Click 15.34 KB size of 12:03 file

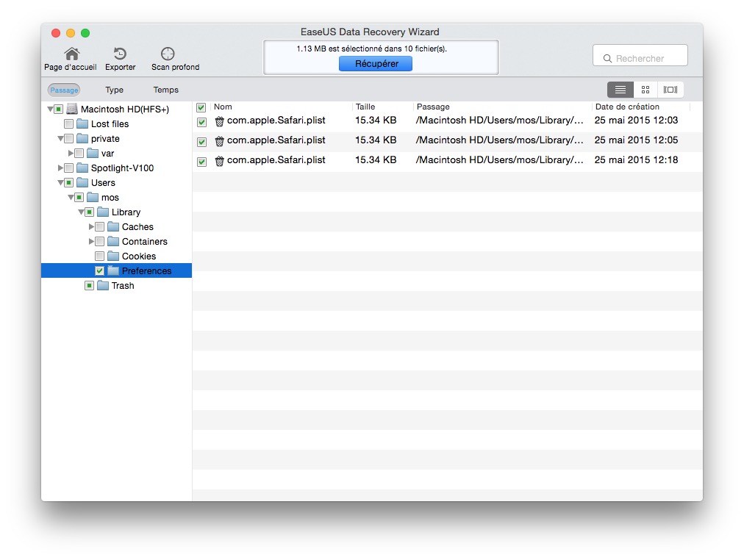point(376,121)
